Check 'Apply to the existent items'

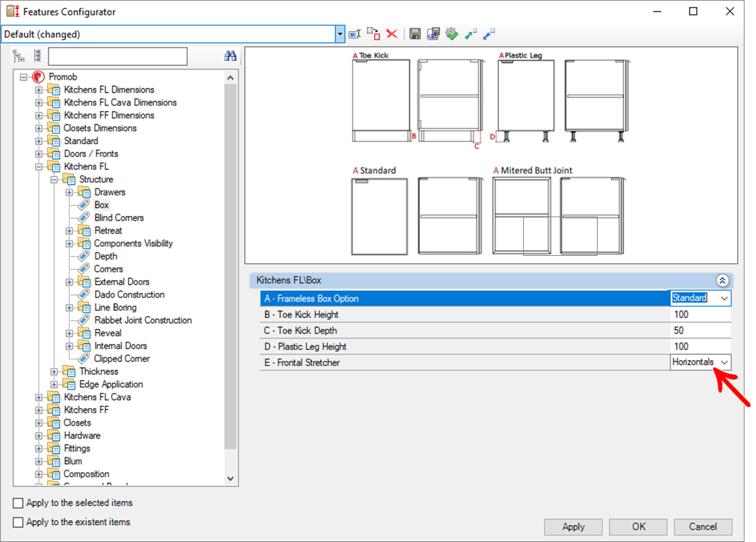18,522
